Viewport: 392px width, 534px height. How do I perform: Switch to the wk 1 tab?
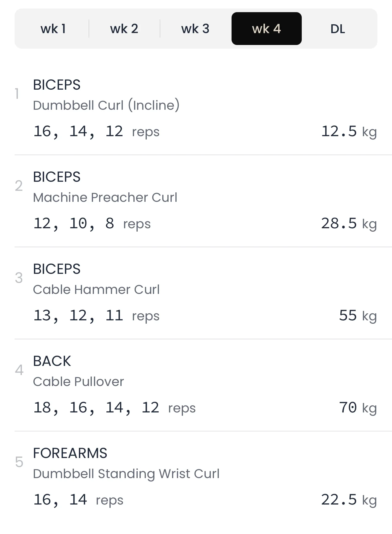[x=53, y=29]
